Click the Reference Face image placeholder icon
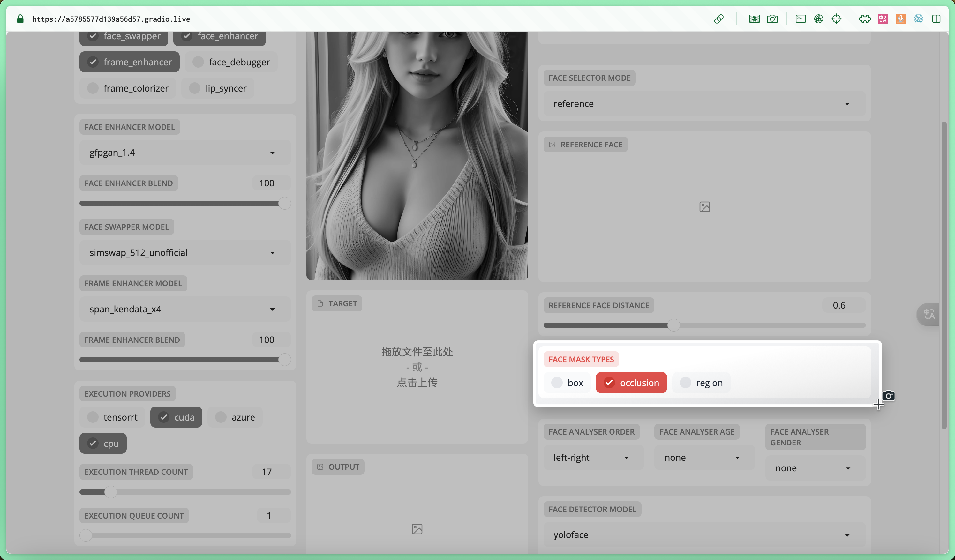The height and width of the screenshot is (560, 955). (704, 207)
